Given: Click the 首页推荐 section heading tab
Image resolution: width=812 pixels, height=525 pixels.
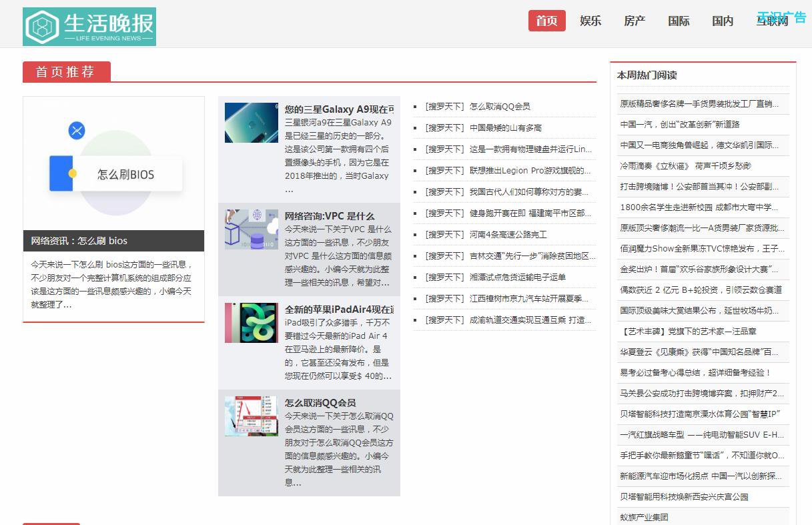Looking at the screenshot, I should (x=66, y=72).
